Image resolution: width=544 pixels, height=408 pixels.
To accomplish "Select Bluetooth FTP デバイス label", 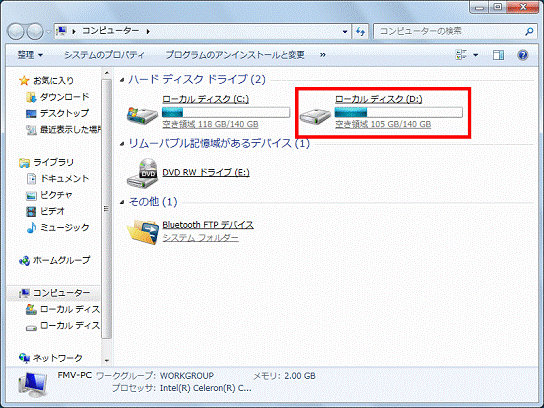I will click(x=208, y=225).
